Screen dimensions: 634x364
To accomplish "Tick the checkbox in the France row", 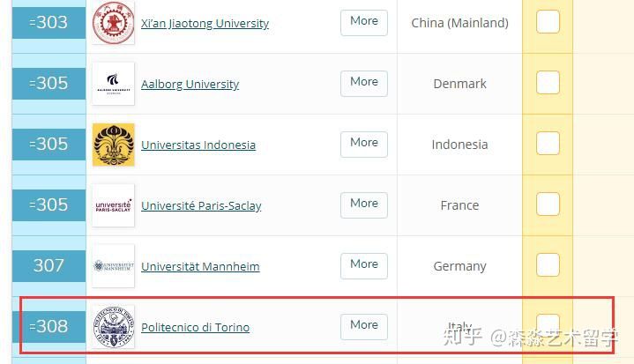I will pos(548,204).
